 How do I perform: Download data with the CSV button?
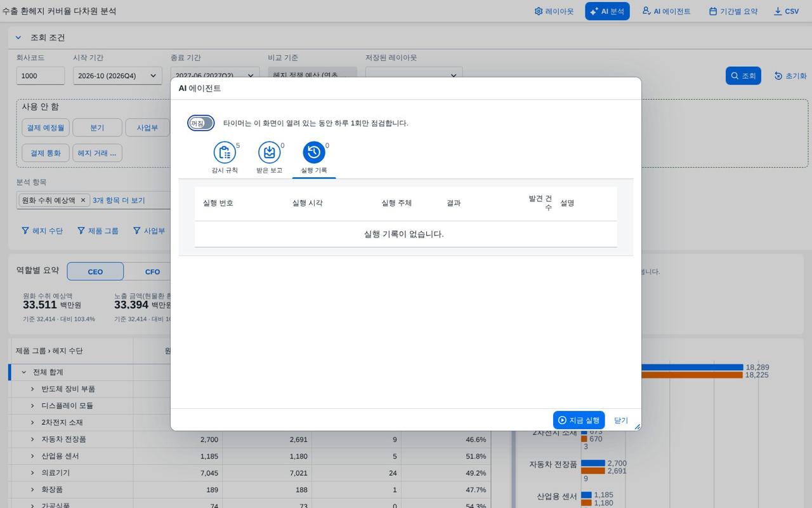786,11
